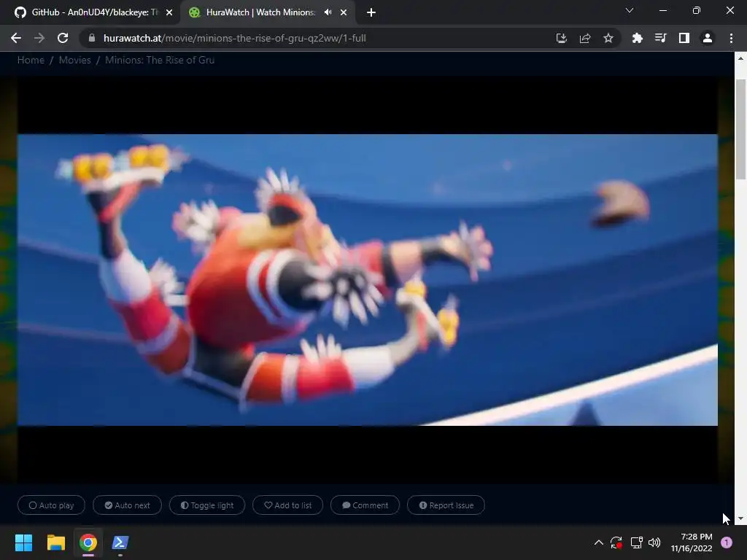Toggle the Auto next option
Viewport: 747px width, 560px height.
[127, 505]
